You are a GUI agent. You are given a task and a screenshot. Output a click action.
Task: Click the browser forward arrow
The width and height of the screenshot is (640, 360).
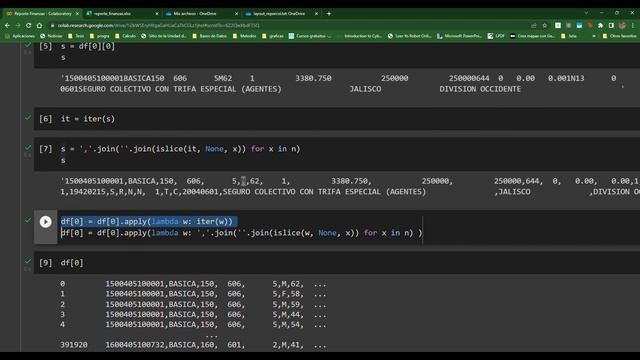[x=18, y=25]
